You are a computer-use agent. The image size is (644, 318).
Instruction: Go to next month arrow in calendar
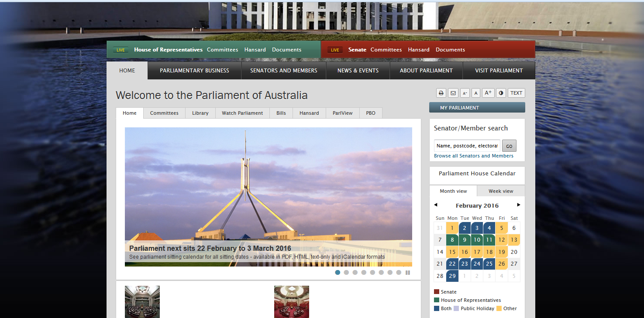(519, 205)
